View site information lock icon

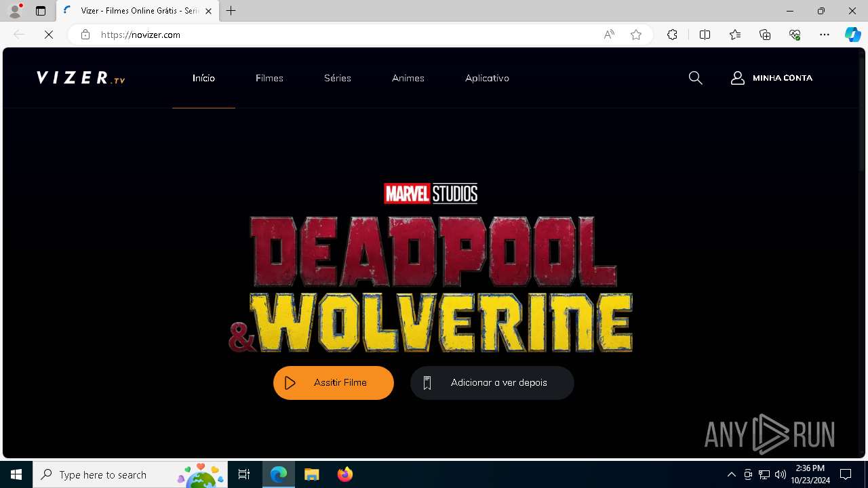tap(85, 35)
